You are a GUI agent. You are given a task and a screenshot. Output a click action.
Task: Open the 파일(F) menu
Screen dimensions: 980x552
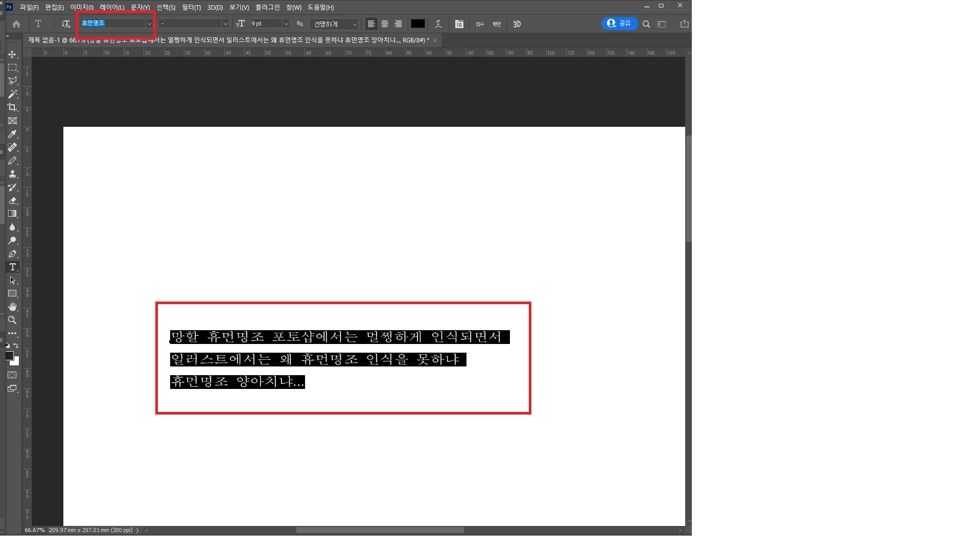coord(29,7)
